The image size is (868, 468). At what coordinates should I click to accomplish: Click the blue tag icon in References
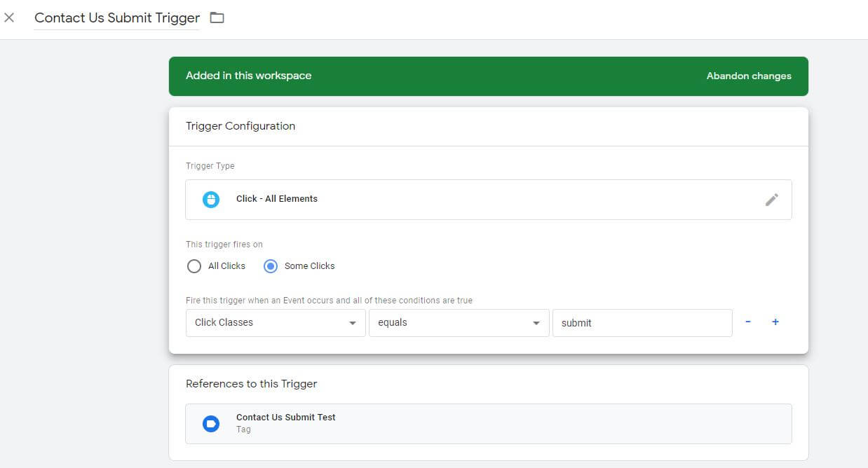tap(211, 423)
